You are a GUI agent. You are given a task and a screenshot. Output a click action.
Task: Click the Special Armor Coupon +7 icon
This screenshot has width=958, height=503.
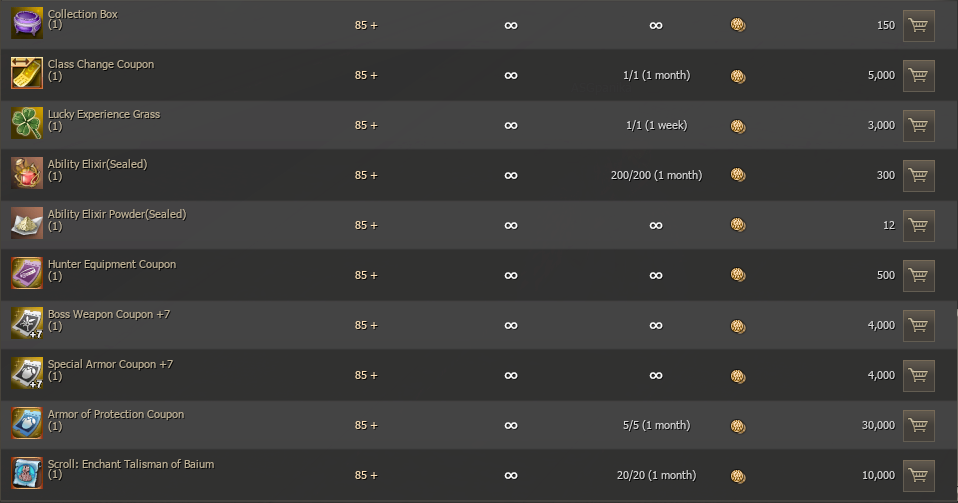(27, 374)
